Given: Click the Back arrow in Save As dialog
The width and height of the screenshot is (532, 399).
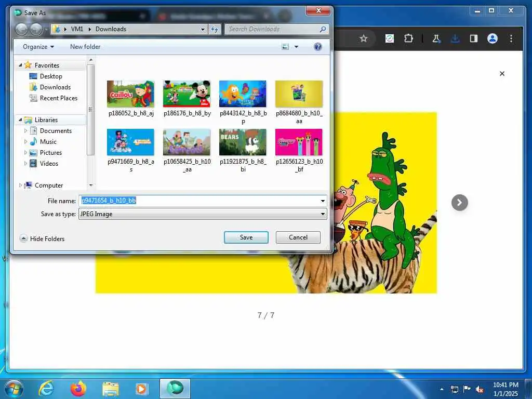Looking at the screenshot, I should coord(22,30).
